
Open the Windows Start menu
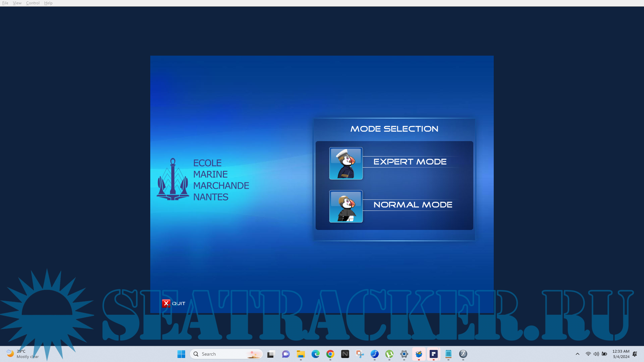[181, 354]
